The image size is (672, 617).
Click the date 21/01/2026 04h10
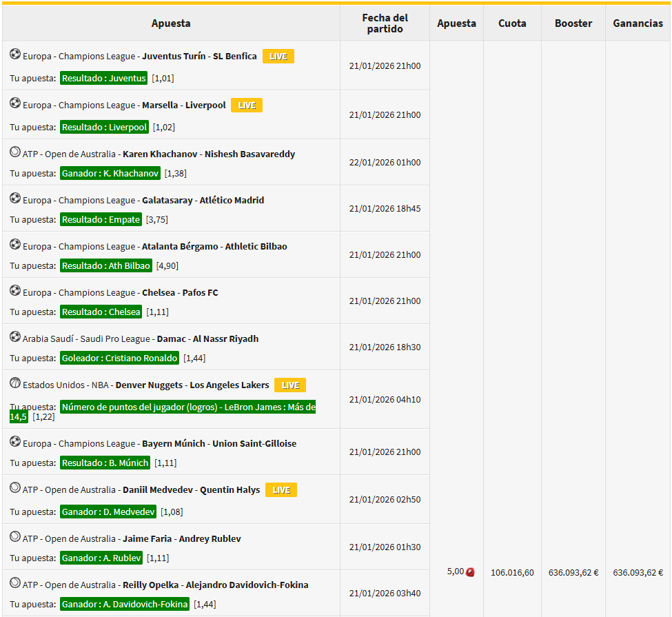tap(385, 400)
